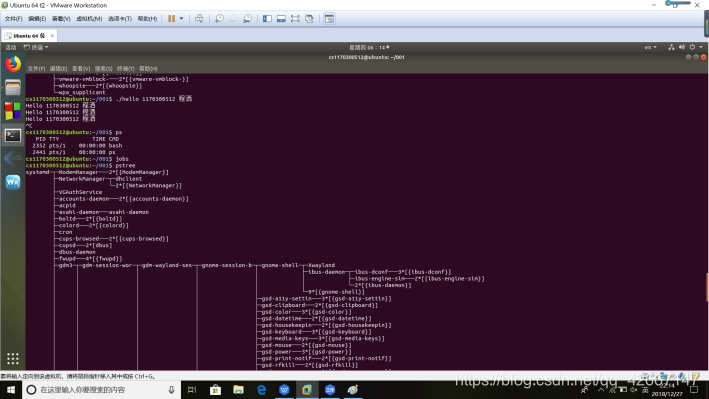The height and width of the screenshot is (399, 709).
Task: Click the ibus-daemon node in pstree output
Action: [326, 272]
